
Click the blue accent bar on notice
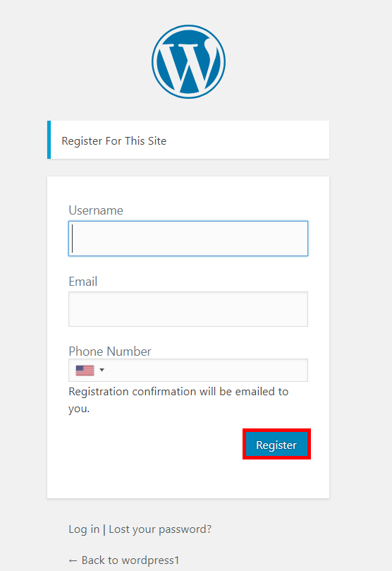coord(49,140)
